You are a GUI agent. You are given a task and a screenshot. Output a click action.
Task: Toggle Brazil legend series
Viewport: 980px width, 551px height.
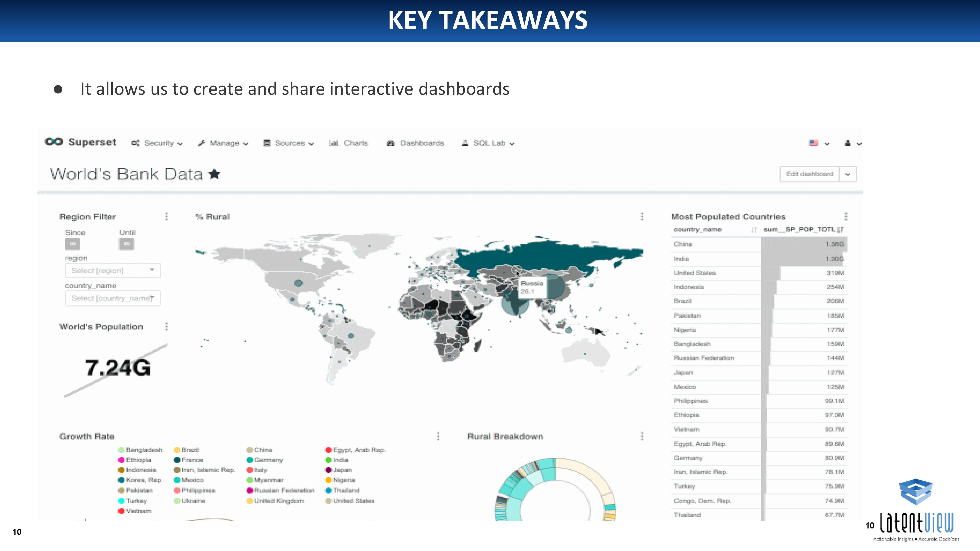coord(186,450)
